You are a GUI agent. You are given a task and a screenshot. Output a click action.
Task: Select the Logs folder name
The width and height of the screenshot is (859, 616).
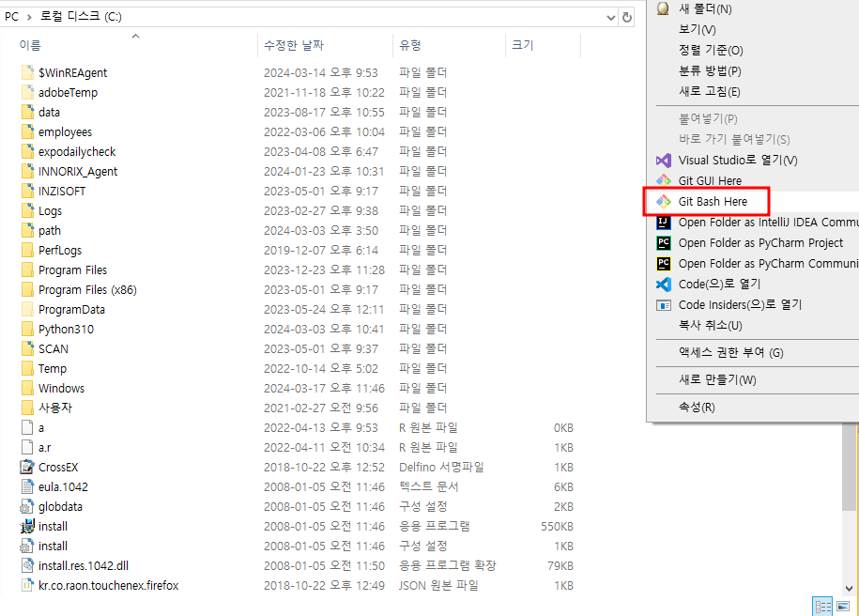51,211
